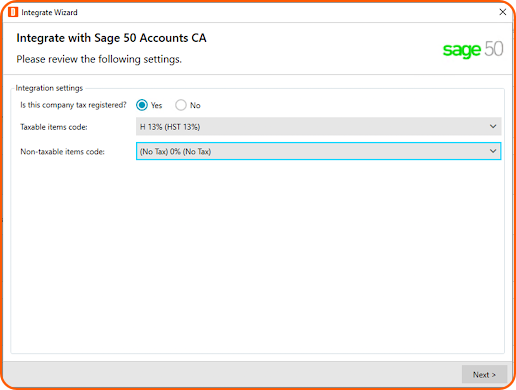Click the 'Integration settings' group label

click(49, 88)
